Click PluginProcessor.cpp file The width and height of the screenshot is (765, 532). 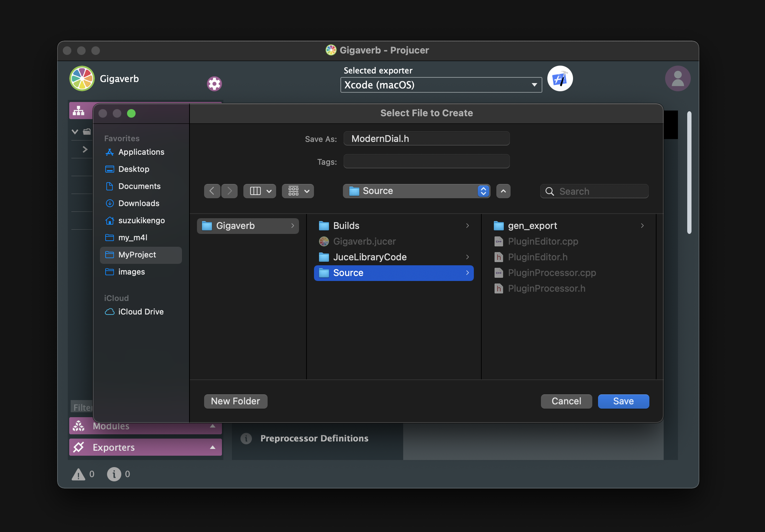coord(569,273)
